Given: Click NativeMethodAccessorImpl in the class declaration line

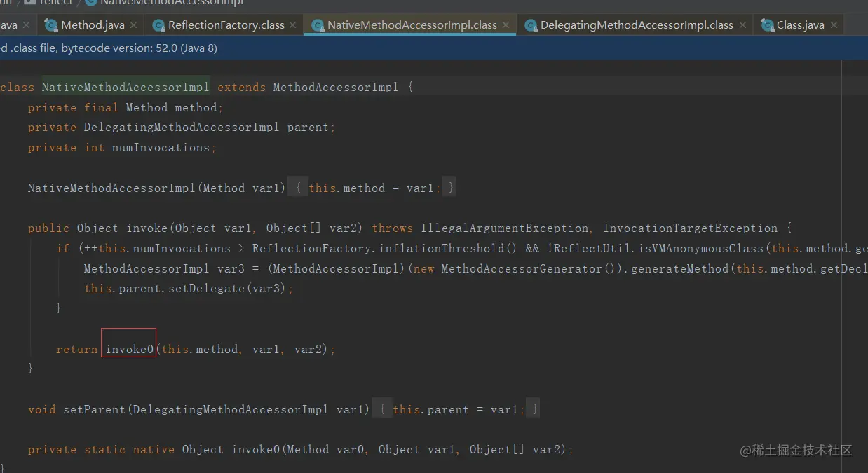Looking at the screenshot, I should pos(126,88).
